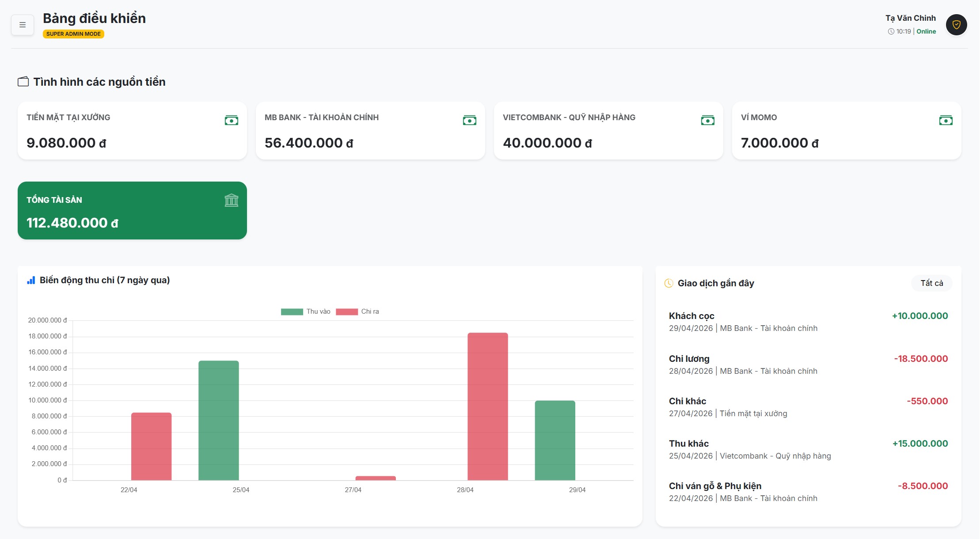The image size is (980, 539).
Task: Click the bank building icon on Tổng tài sản
Action: coord(232,201)
